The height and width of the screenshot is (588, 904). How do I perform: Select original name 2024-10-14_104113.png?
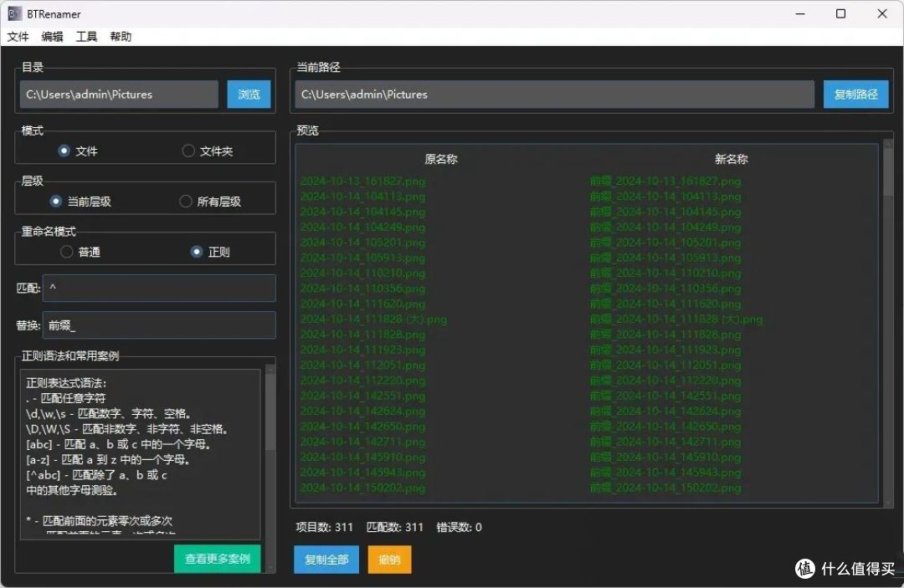coord(363,197)
